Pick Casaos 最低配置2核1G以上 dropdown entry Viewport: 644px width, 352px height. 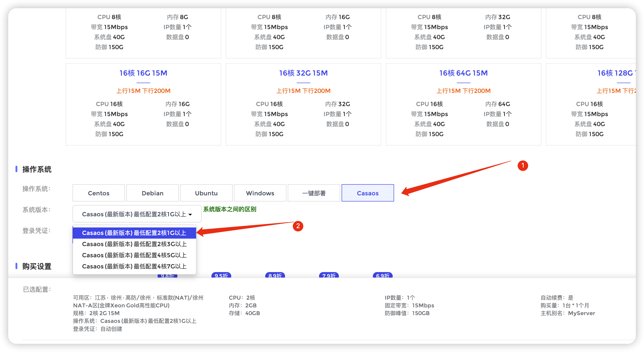134,233
